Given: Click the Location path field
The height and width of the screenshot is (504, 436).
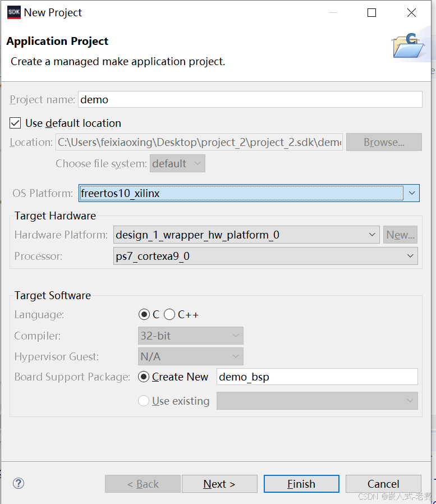Looking at the screenshot, I should 199,142.
